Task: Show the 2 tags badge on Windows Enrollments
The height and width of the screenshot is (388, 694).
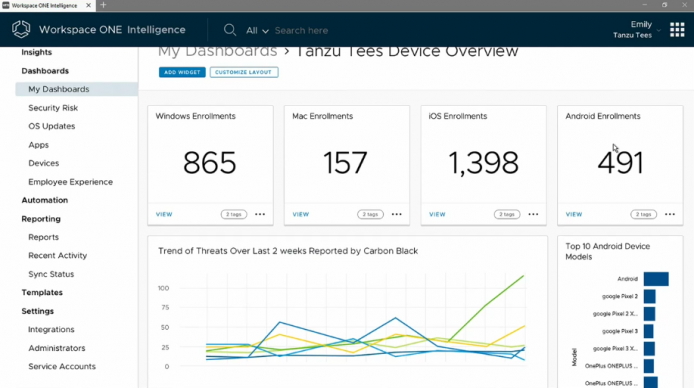Action: tap(234, 214)
